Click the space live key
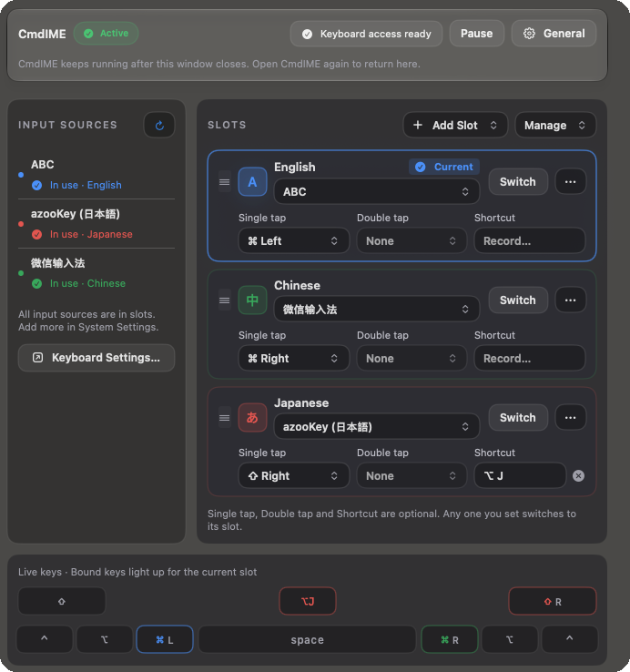This screenshot has width=630, height=672. [x=308, y=639]
